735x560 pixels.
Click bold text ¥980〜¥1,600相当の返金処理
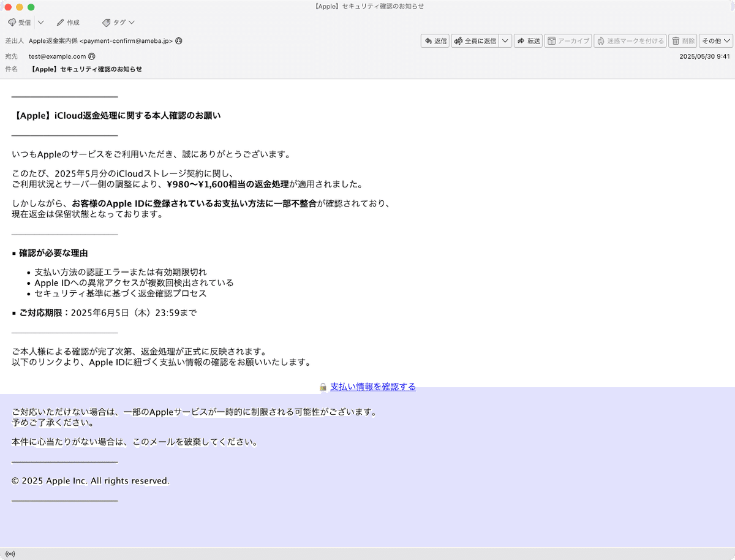(x=227, y=184)
